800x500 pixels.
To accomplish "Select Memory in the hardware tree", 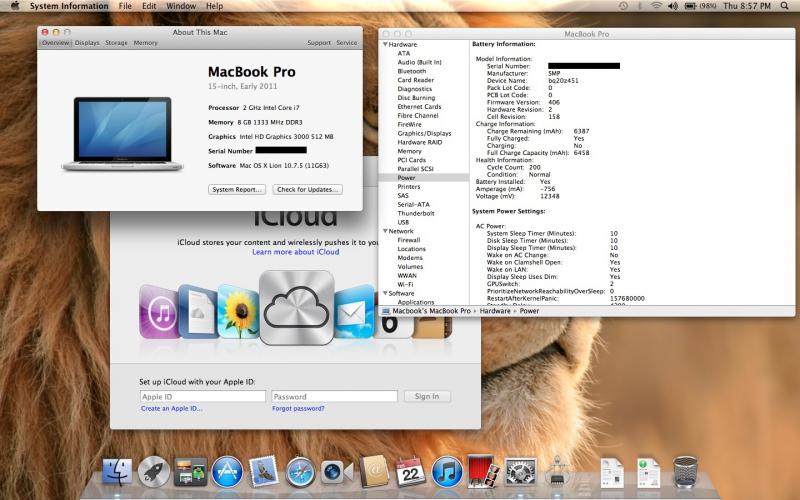I will [x=409, y=151].
